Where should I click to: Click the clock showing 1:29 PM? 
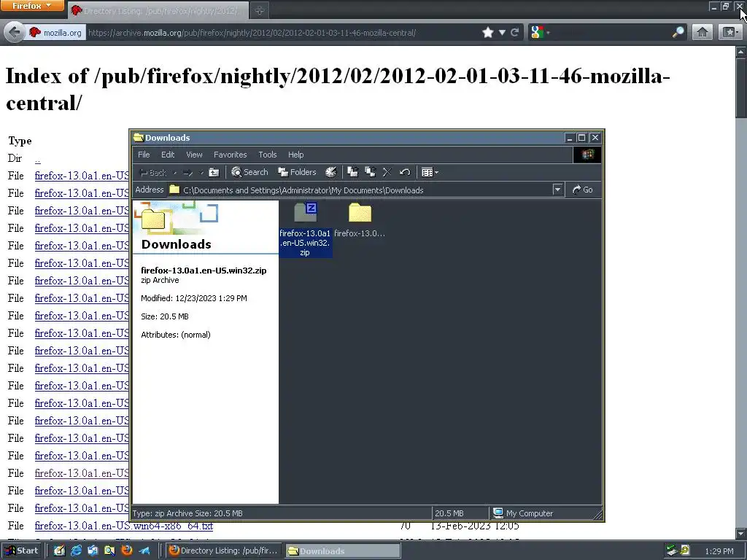(x=719, y=551)
